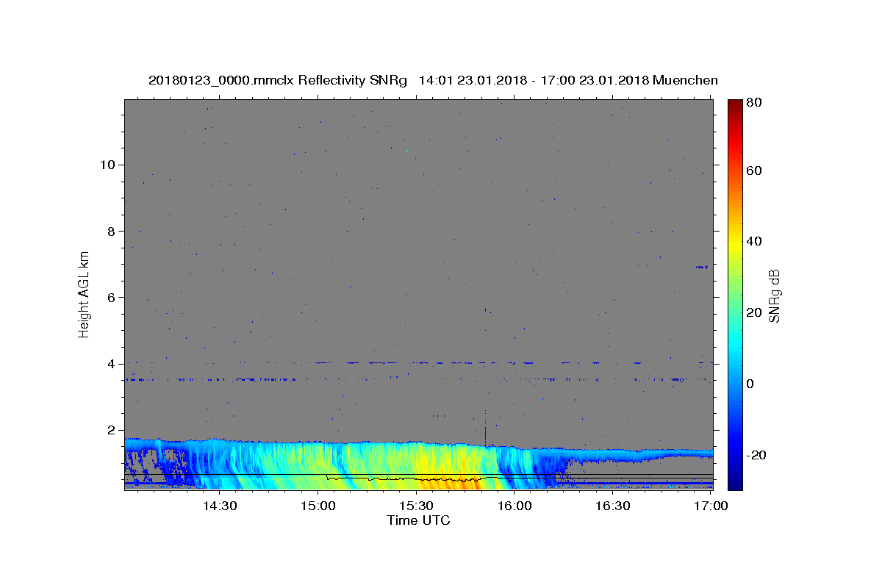Click the height tick label 6
This screenshot has height=588, width=882.
tap(112, 298)
